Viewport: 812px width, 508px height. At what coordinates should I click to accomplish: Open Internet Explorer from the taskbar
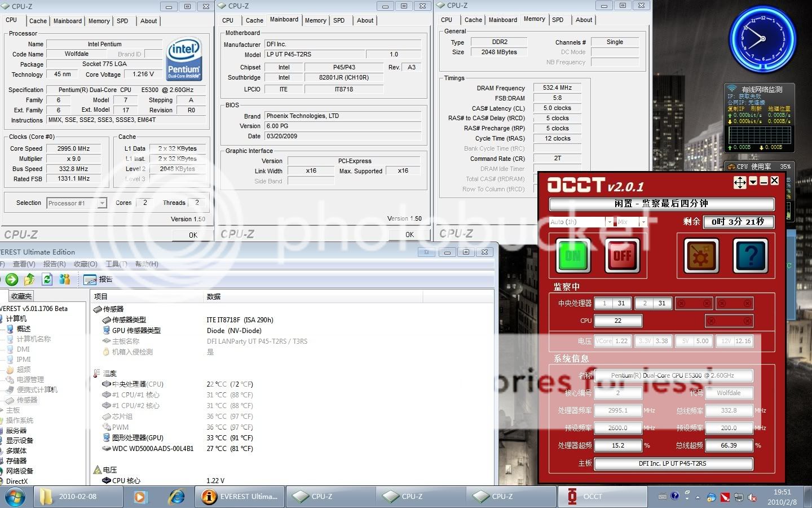(x=176, y=497)
